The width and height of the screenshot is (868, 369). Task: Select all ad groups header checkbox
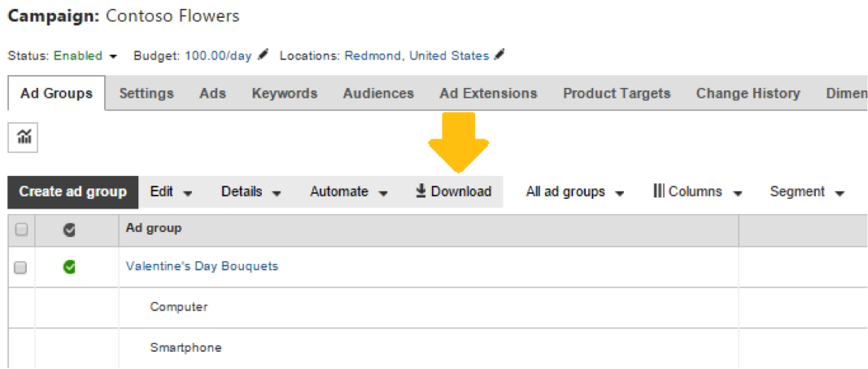click(21, 231)
